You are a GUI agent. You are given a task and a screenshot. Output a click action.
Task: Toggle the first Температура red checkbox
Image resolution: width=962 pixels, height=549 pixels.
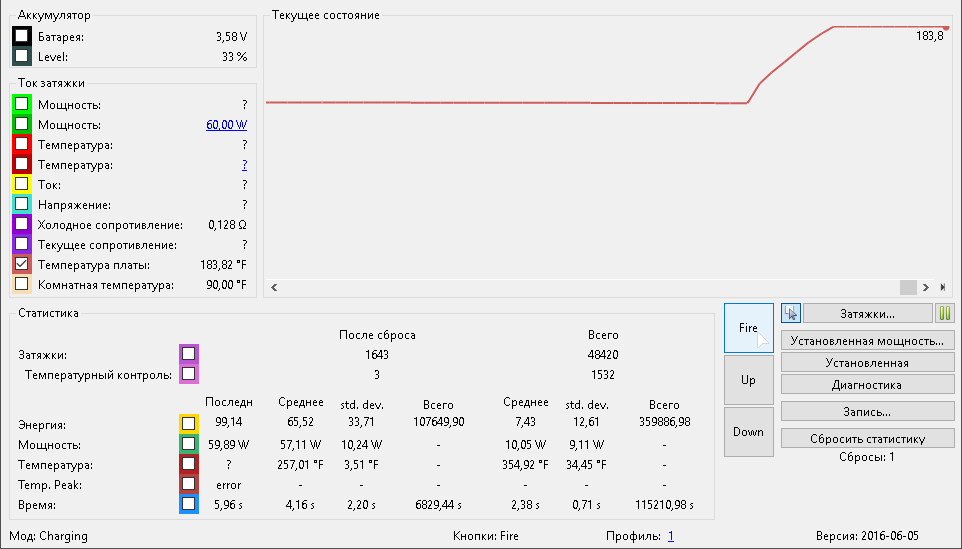coord(21,144)
